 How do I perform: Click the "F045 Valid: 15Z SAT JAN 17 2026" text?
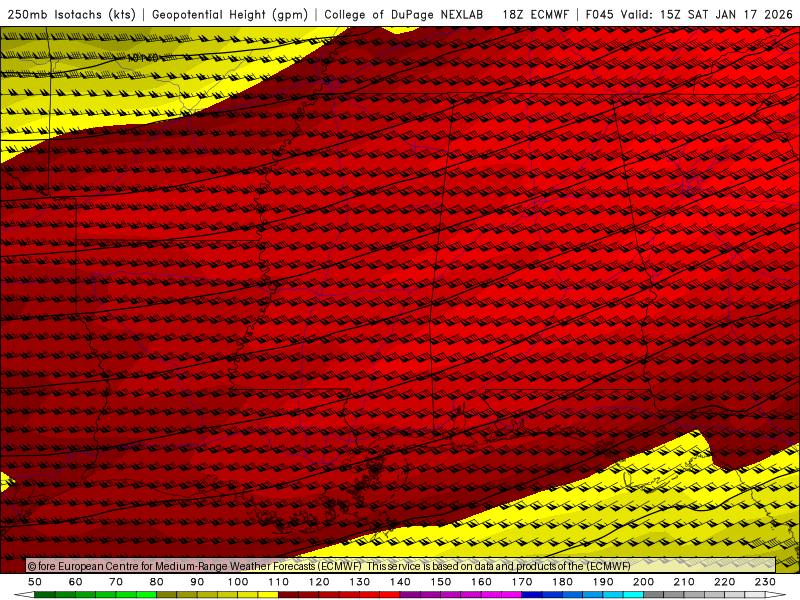pyautogui.click(x=689, y=14)
